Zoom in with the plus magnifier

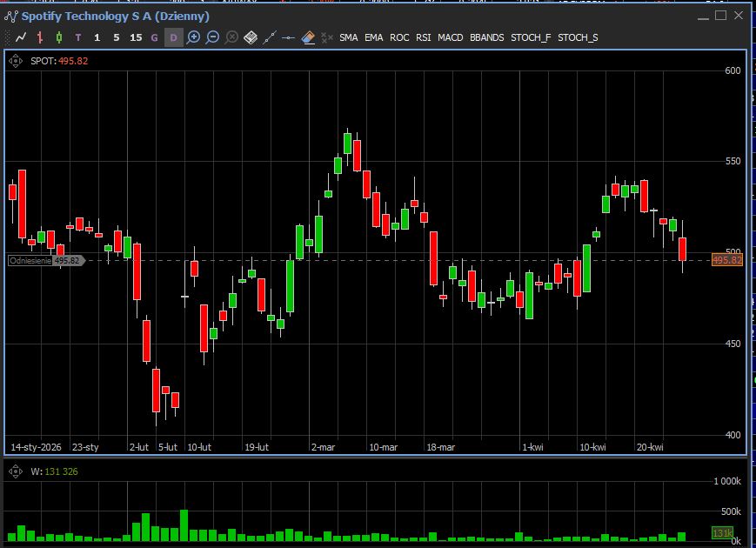(193, 37)
